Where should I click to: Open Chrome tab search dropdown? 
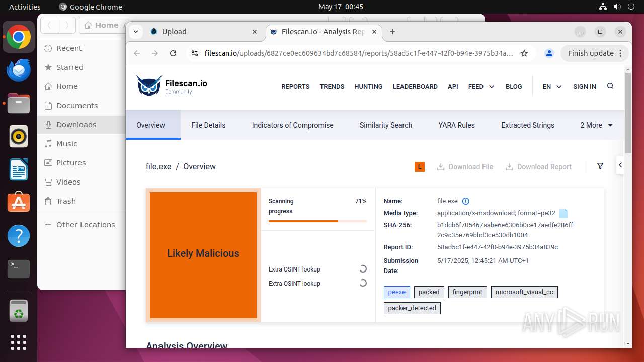136,32
